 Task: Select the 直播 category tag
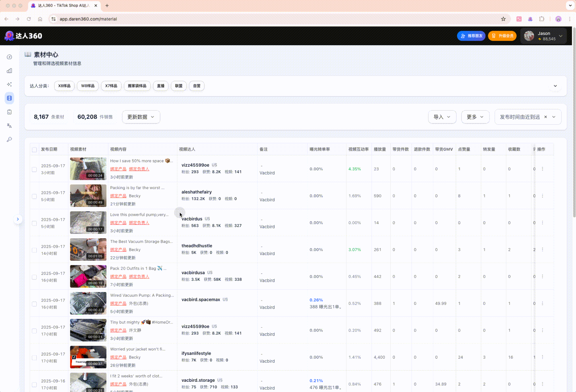coord(161,86)
